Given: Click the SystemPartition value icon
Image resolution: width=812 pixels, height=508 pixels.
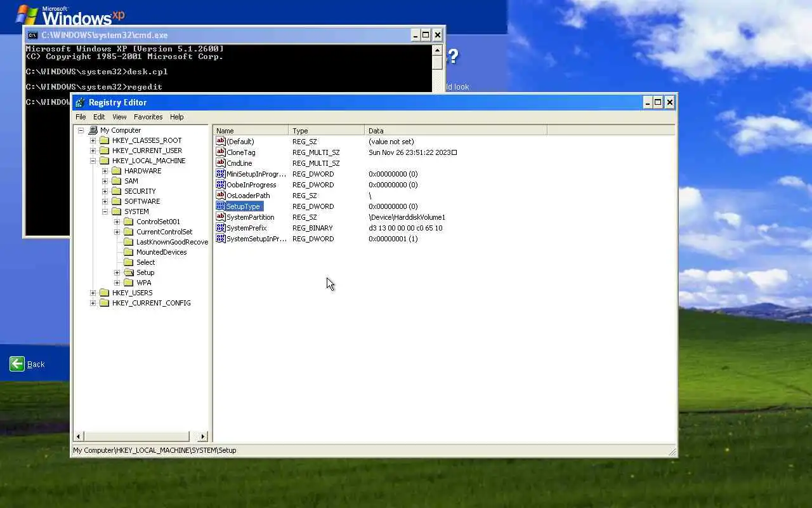Looking at the screenshot, I should pos(221,217).
